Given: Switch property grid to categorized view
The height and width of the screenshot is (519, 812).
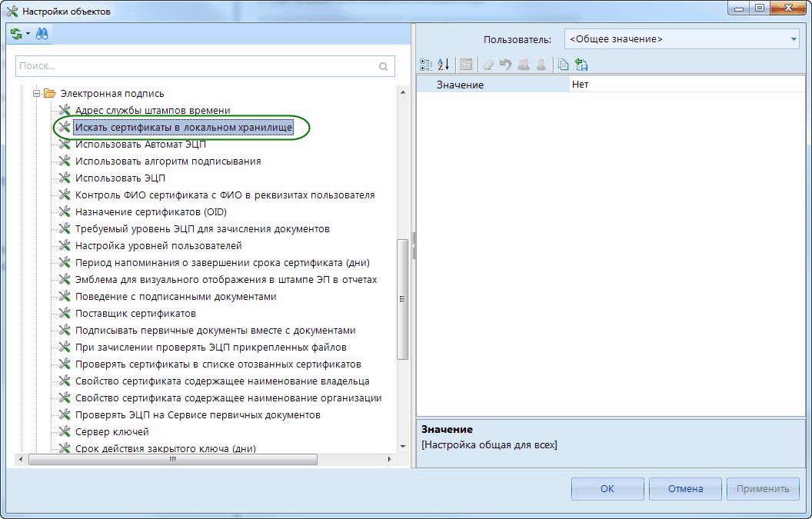Looking at the screenshot, I should [x=427, y=65].
